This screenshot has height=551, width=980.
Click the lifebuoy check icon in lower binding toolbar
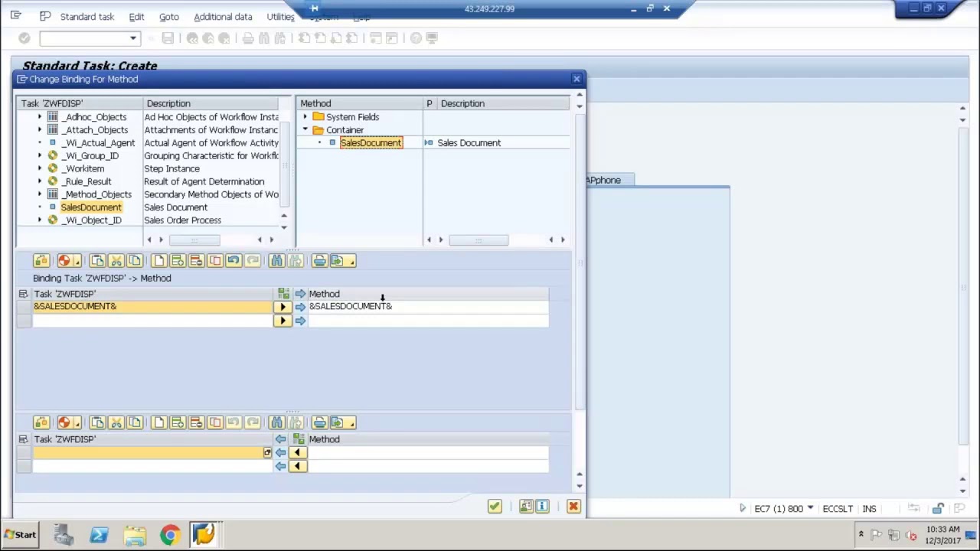click(64, 422)
